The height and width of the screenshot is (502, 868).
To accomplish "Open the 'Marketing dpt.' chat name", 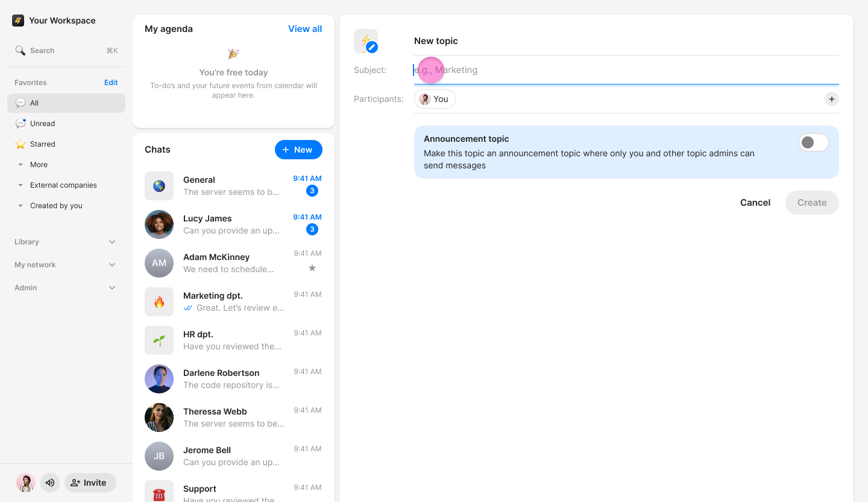I will tap(213, 296).
